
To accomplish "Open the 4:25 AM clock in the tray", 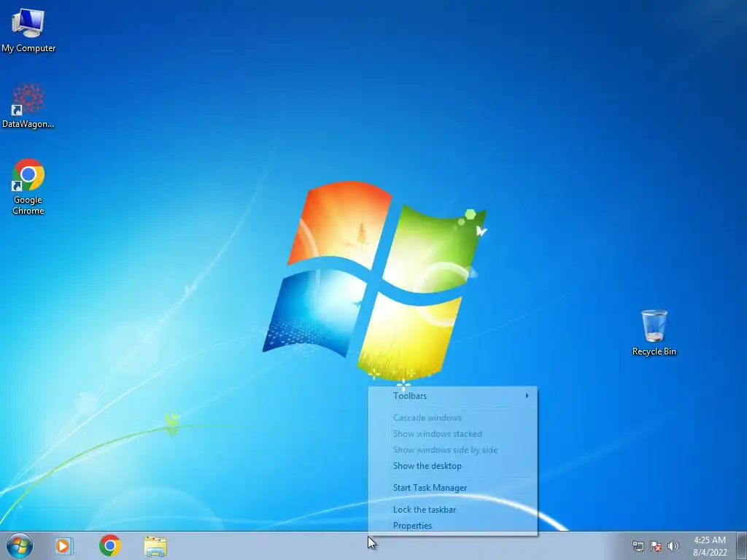I will [710, 546].
